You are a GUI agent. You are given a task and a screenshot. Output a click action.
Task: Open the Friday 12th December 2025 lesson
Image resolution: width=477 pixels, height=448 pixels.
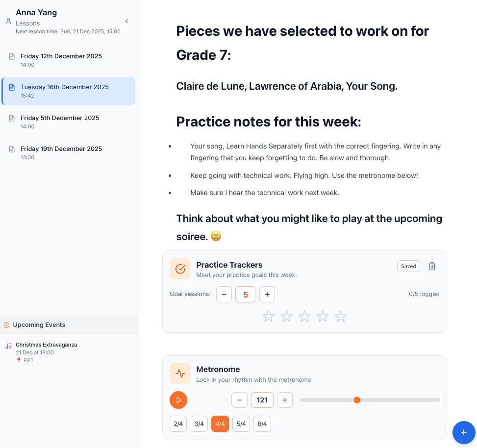point(61,60)
